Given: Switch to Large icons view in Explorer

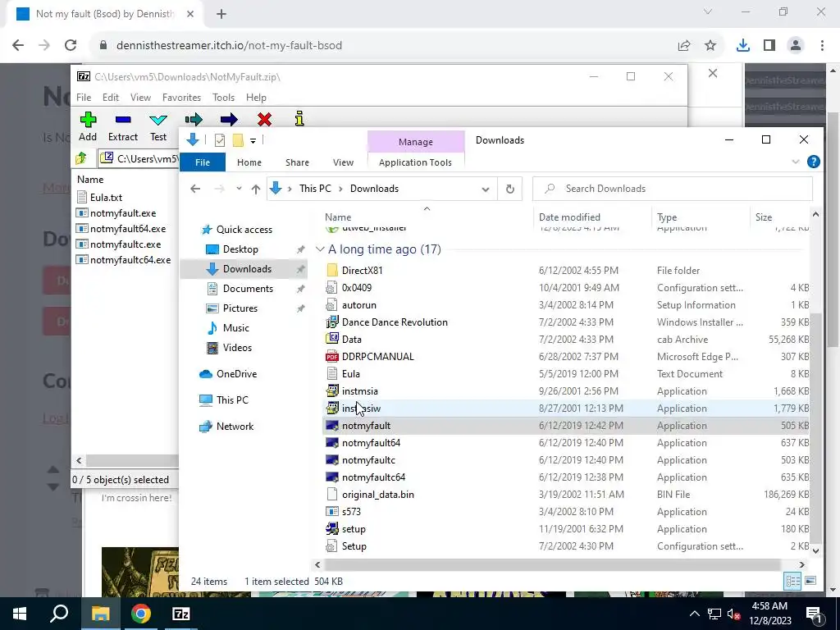Looking at the screenshot, I should pos(810,581).
